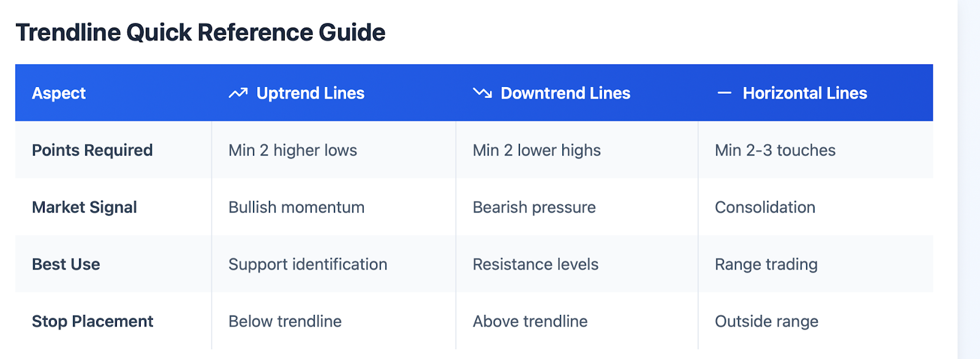Click the Downtrend Lines column header
Screen dimensions: 980x359
(565, 93)
